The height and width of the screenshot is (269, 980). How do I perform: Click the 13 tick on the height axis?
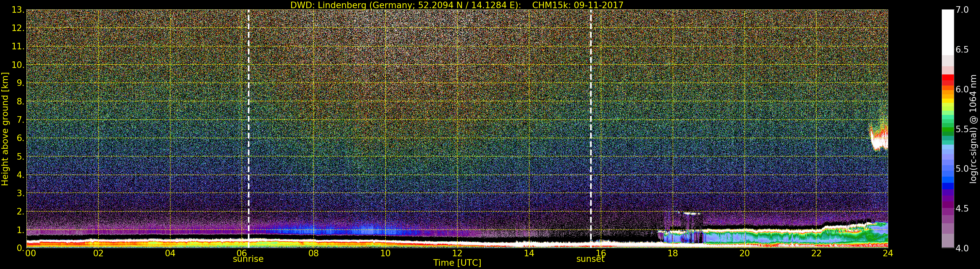(x=17, y=10)
